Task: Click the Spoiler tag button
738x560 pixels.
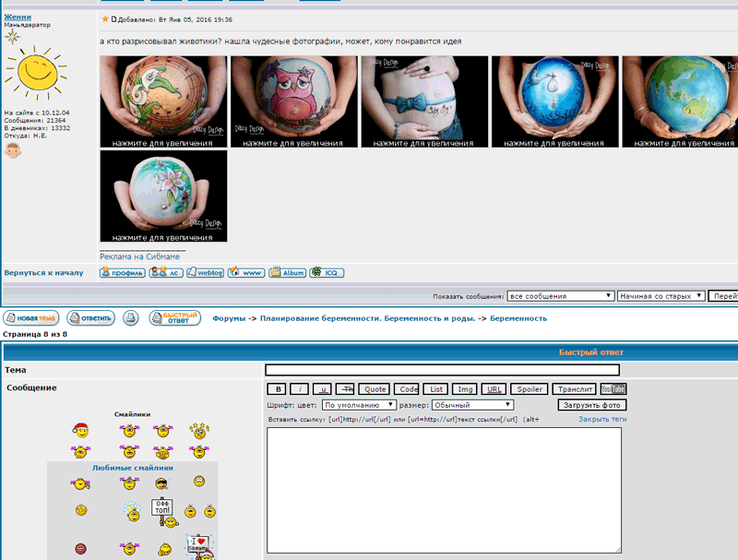Action: [530, 389]
